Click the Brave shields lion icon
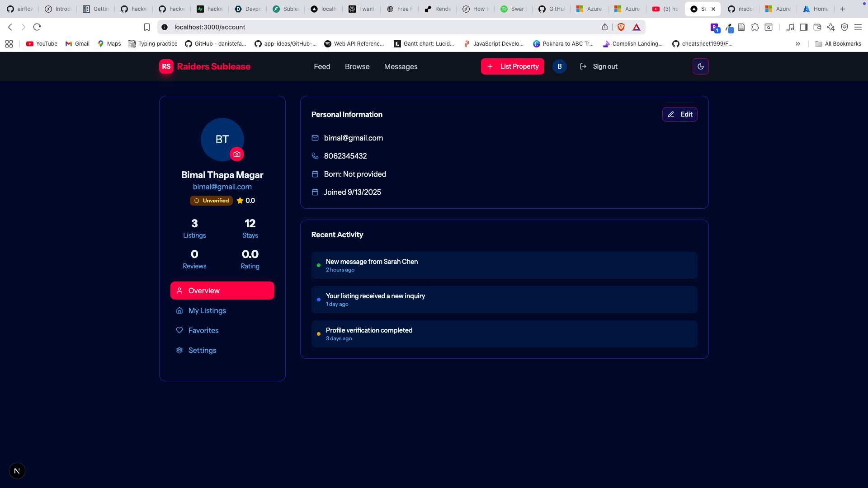The height and width of the screenshot is (488, 868). pyautogui.click(x=621, y=27)
